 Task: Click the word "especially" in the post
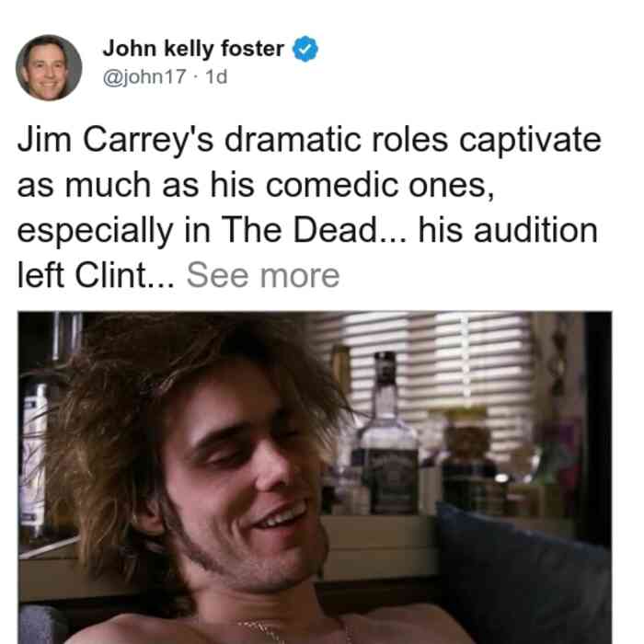click(95, 231)
